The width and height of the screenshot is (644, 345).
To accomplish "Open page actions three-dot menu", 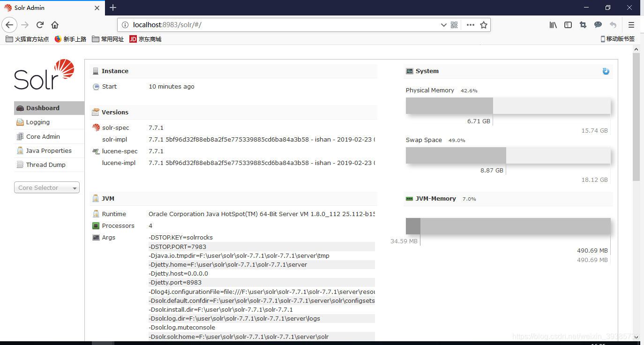I will (x=470, y=25).
